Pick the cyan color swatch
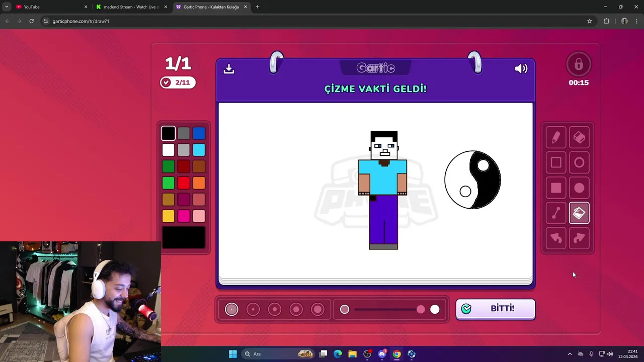 tap(199, 150)
